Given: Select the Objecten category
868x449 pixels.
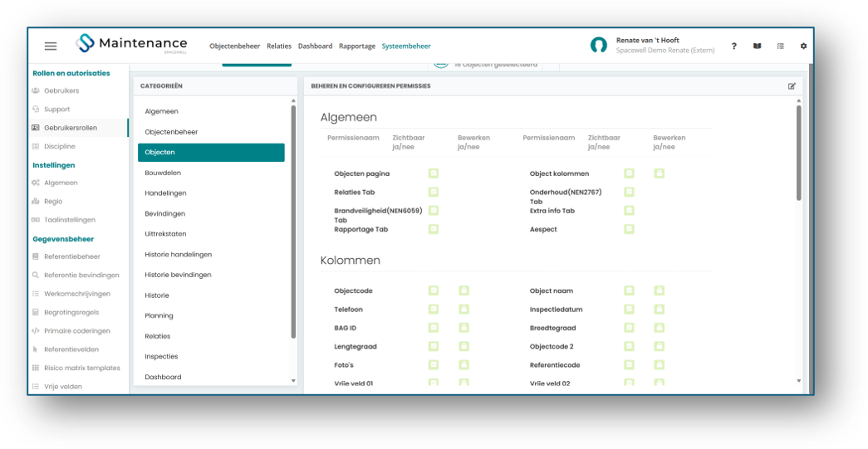Looking at the screenshot, I should [x=211, y=153].
